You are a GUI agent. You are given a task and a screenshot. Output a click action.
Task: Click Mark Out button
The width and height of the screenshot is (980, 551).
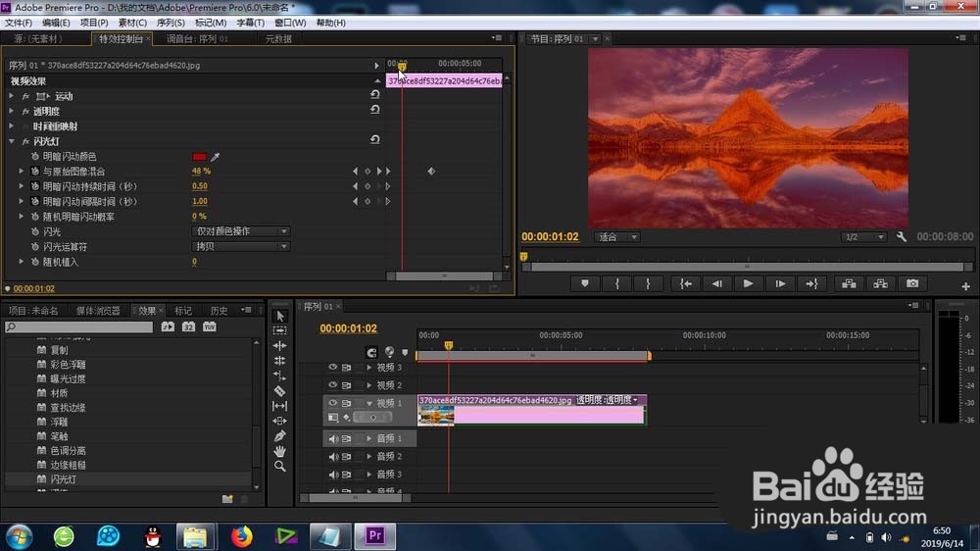[x=648, y=284]
